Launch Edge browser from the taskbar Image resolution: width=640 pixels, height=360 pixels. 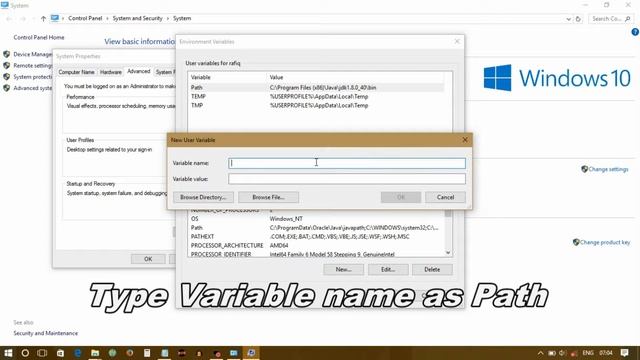(78, 353)
